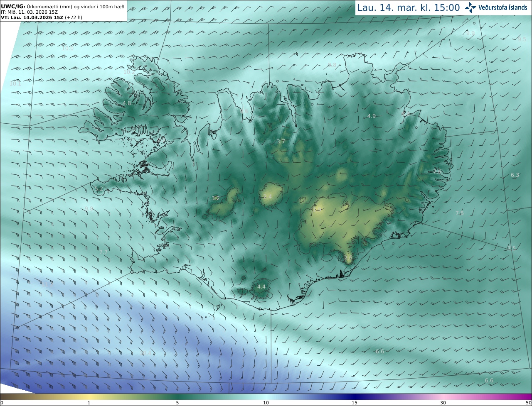Click the colorbar tick label 0
The image size is (532, 406).
(2, 403)
